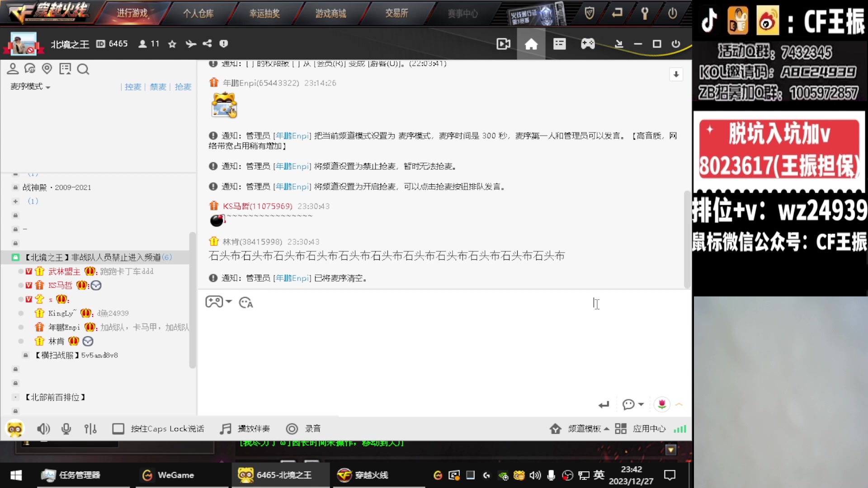Mute the speaker volume icon
This screenshot has width=868, height=488.
[43, 428]
